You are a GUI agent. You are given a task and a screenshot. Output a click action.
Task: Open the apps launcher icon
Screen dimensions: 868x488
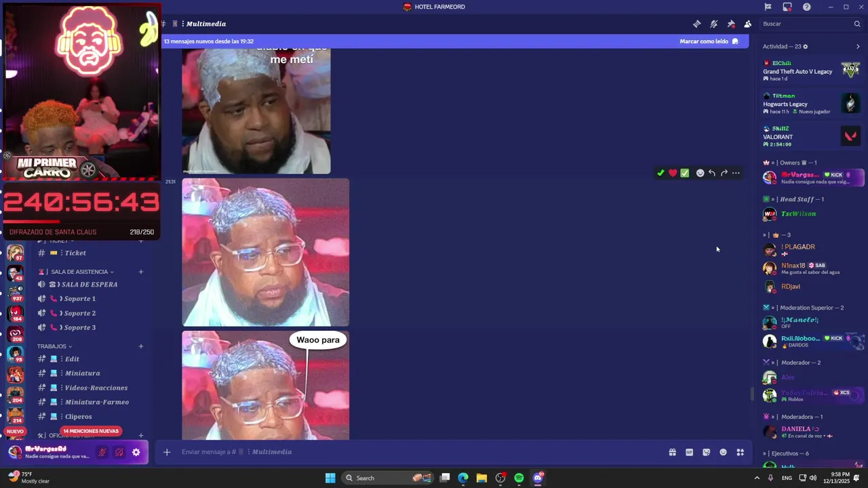(741, 452)
